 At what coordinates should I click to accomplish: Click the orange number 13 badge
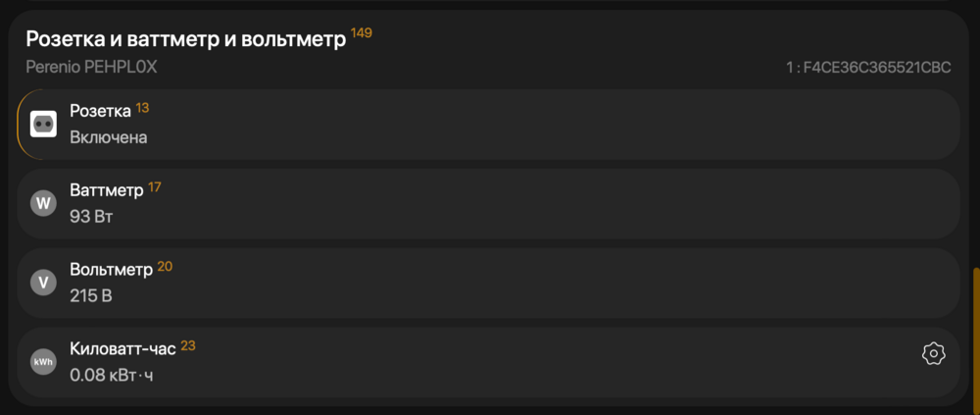tap(142, 108)
